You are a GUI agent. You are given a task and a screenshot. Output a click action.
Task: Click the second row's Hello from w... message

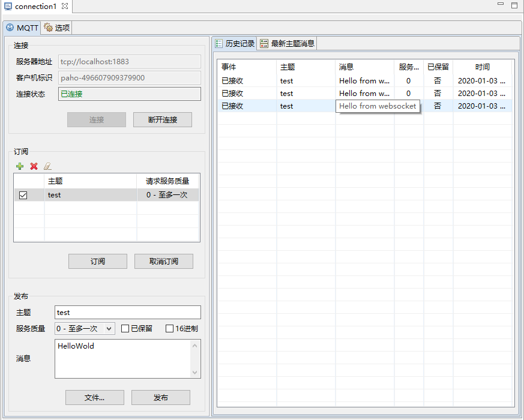click(x=364, y=94)
